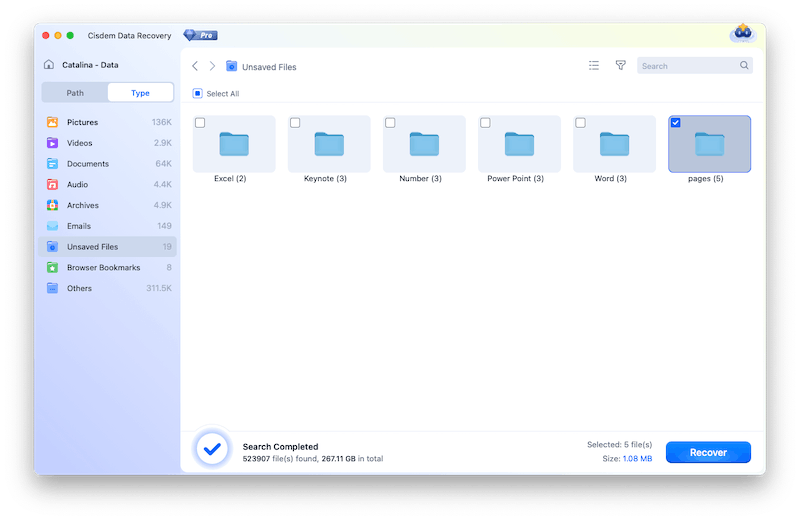800x520 pixels.
Task: Click the Emails envelope icon
Action: (x=52, y=226)
